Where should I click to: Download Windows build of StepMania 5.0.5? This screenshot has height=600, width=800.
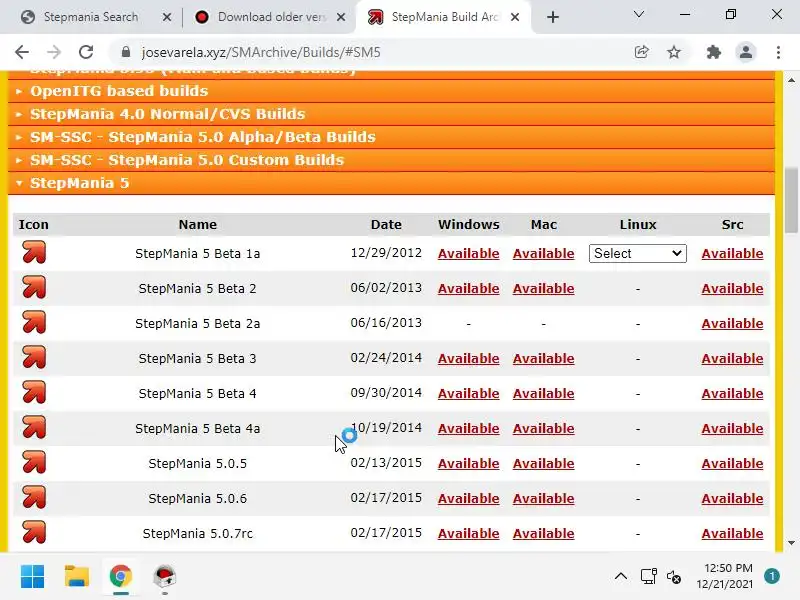tap(468, 463)
